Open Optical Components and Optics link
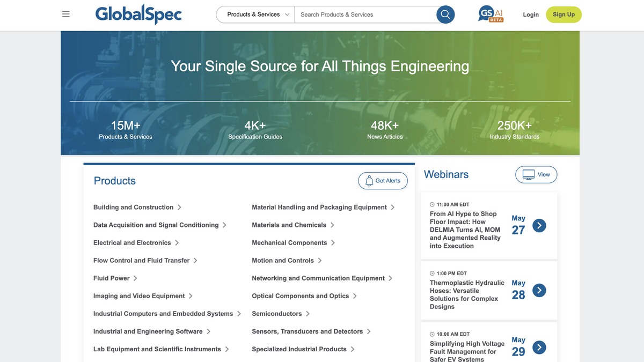This screenshot has width=644, height=362. pos(301,296)
